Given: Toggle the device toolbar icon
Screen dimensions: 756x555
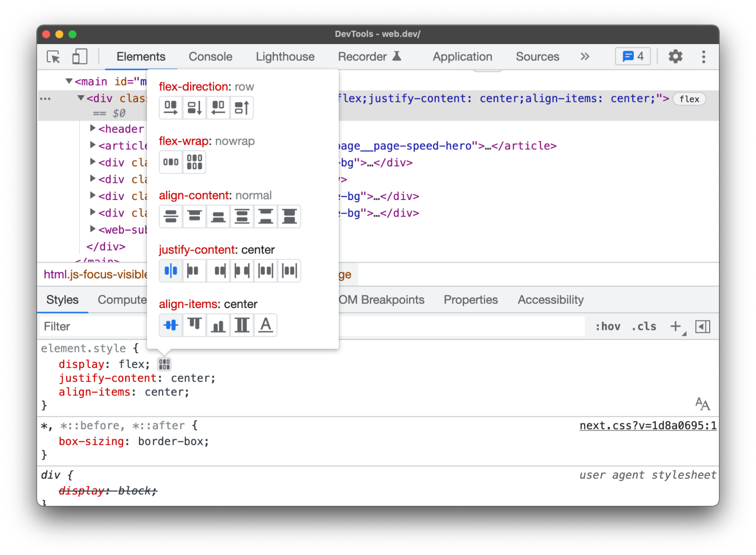Looking at the screenshot, I should coord(79,57).
